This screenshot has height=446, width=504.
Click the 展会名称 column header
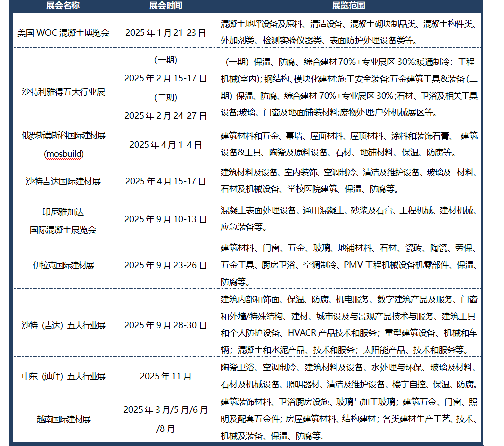pos(63,6)
